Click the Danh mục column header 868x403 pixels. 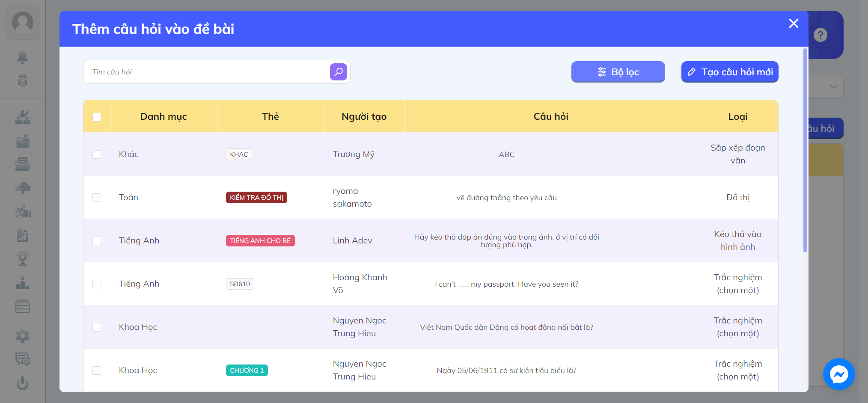click(x=163, y=116)
